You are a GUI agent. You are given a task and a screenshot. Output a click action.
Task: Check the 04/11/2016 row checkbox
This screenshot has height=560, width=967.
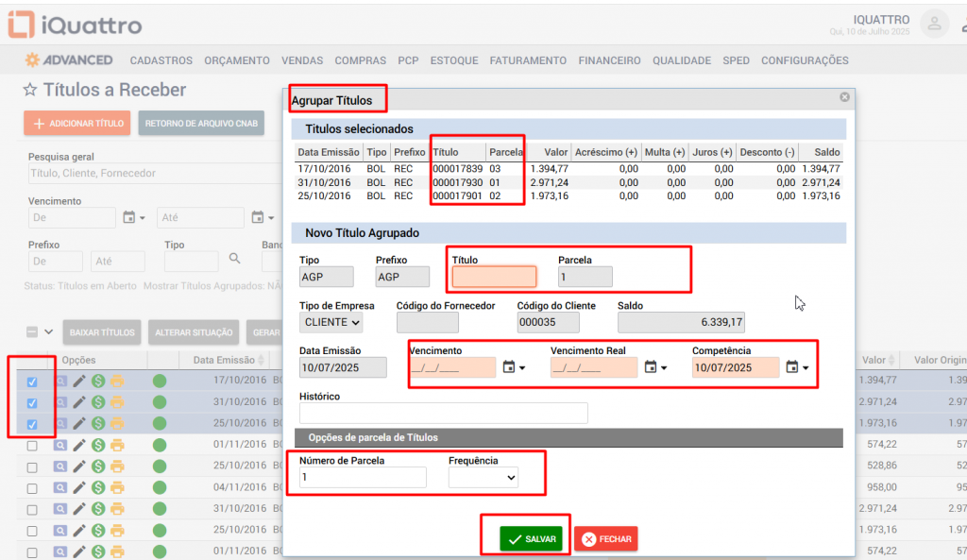click(32, 488)
